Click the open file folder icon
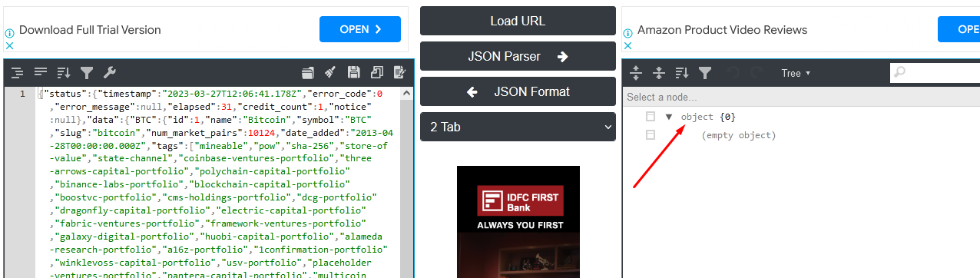This screenshot has height=278, width=980. coord(308,73)
